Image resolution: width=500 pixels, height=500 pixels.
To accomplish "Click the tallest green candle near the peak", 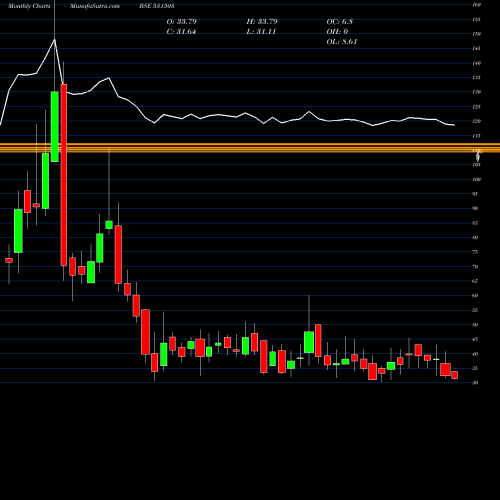I will [x=55, y=127].
